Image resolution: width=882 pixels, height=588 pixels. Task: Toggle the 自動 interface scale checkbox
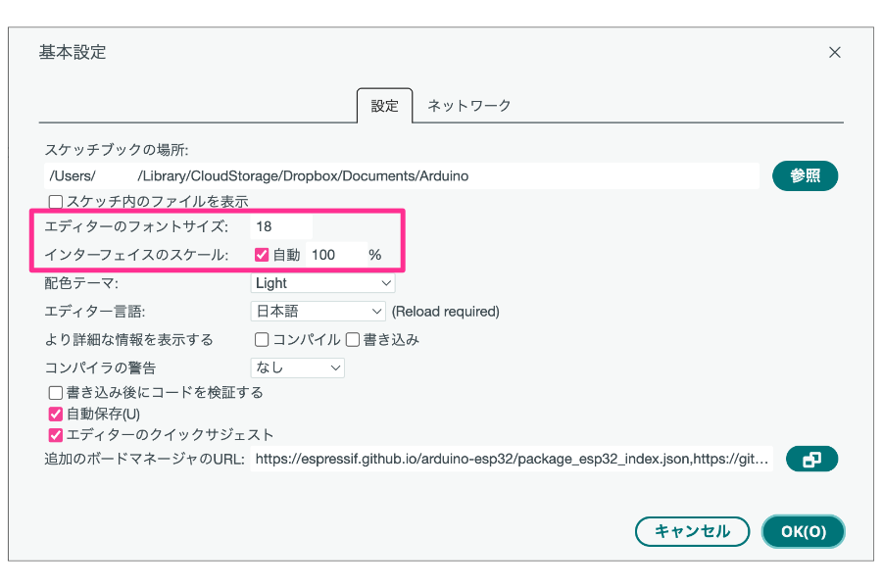click(262, 255)
